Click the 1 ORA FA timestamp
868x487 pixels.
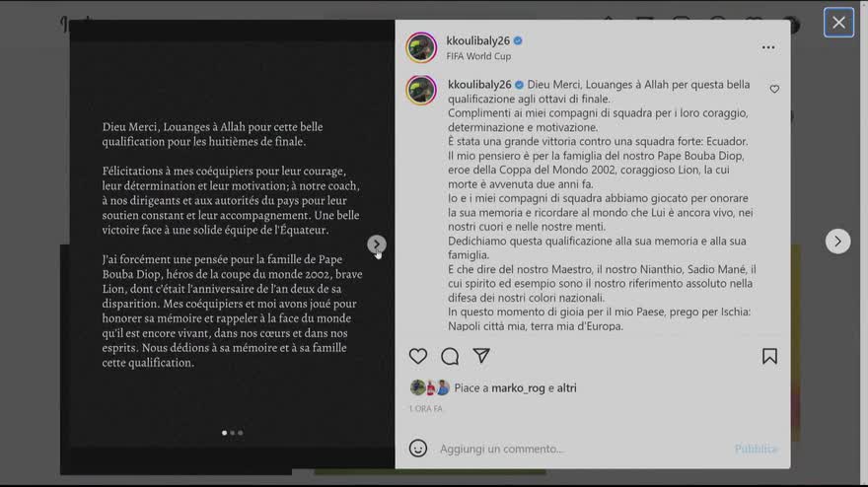coord(426,408)
